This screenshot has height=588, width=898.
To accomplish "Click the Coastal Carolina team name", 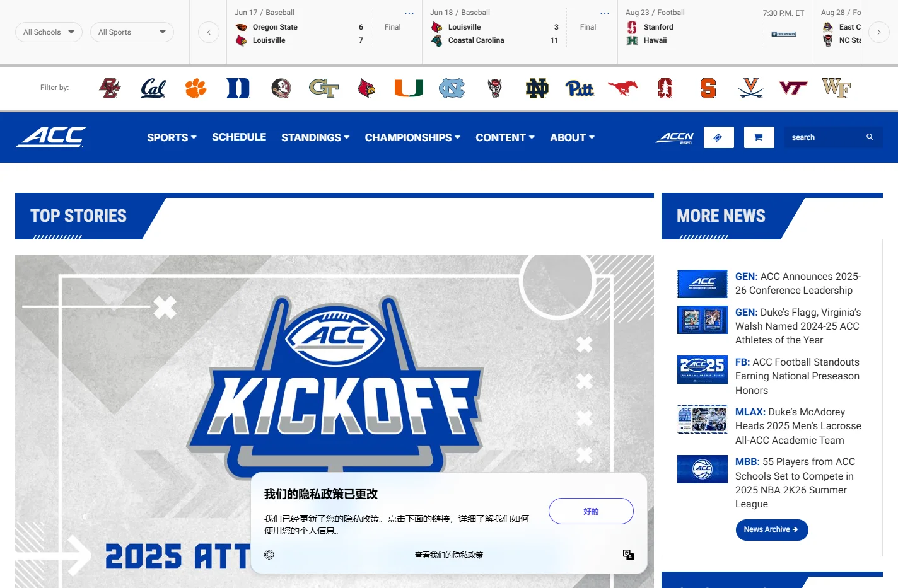I will [476, 40].
